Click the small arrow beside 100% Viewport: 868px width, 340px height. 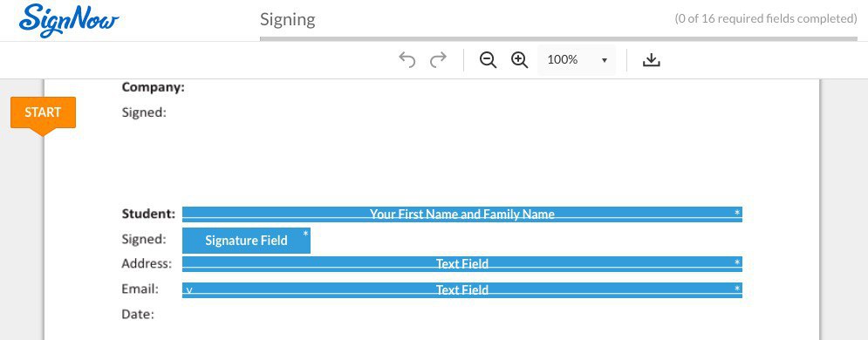pos(605,60)
